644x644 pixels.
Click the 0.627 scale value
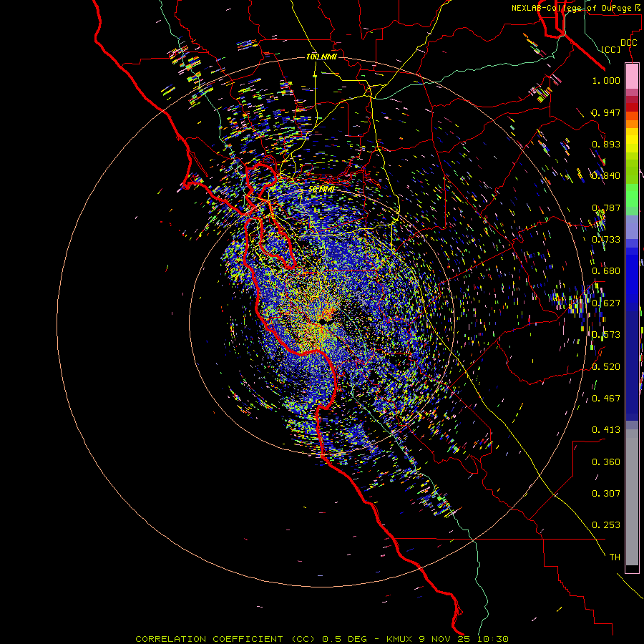point(606,303)
